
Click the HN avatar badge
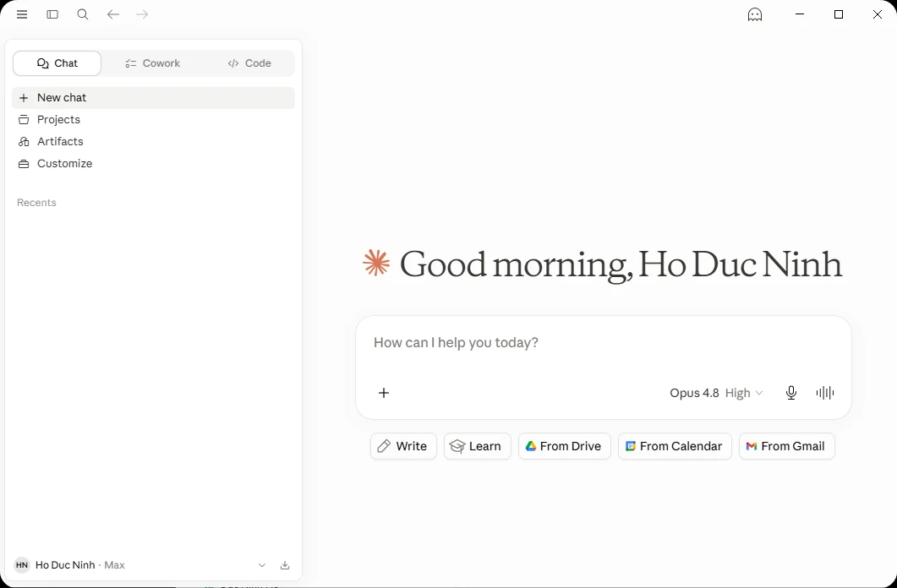pos(22,565)
